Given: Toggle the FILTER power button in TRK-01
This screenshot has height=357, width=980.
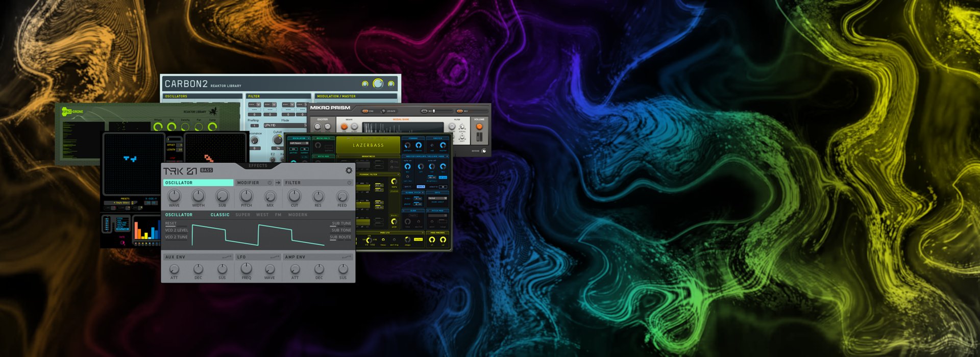Looking at the screenshot, I should (349, 183).
